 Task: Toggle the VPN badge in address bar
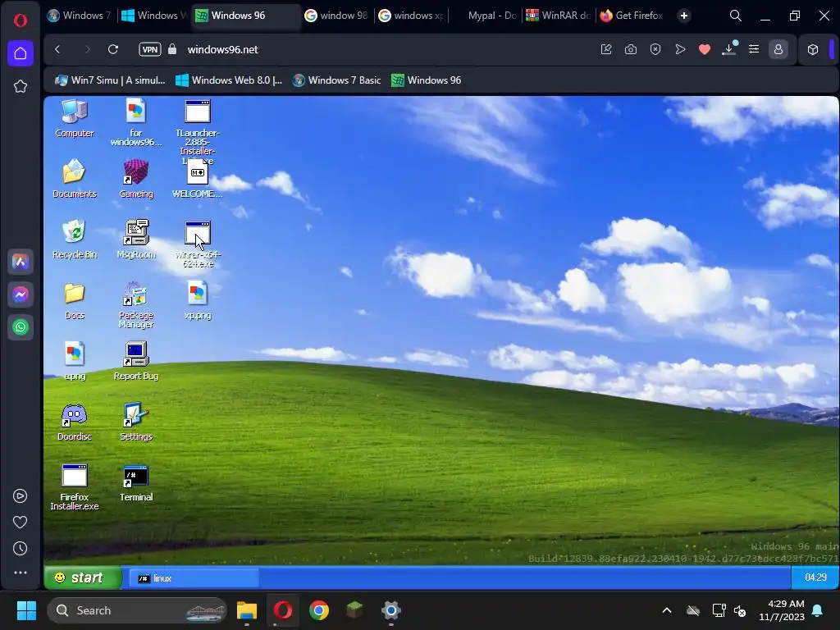tap(150, 49)
